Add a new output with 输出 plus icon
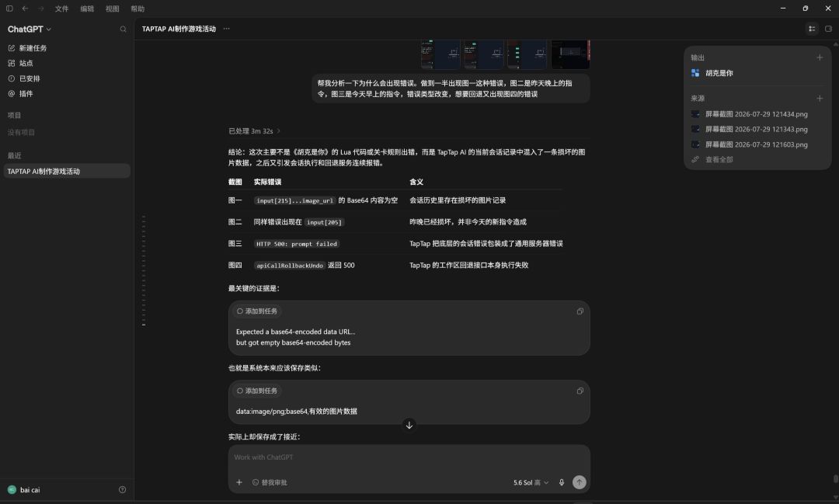 (x=820, y=57)
